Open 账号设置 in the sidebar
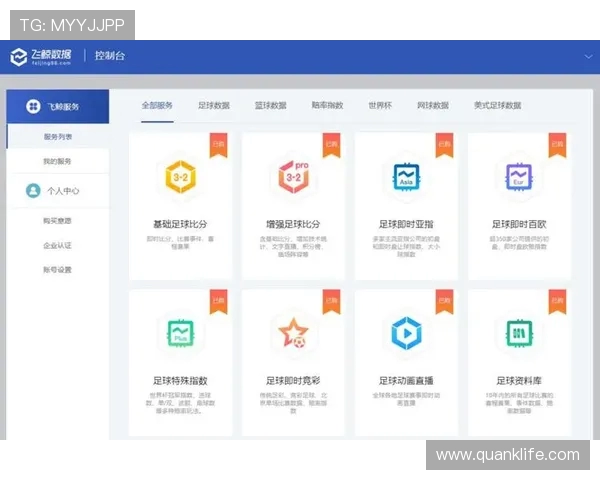600x480 pixels. 57,270
